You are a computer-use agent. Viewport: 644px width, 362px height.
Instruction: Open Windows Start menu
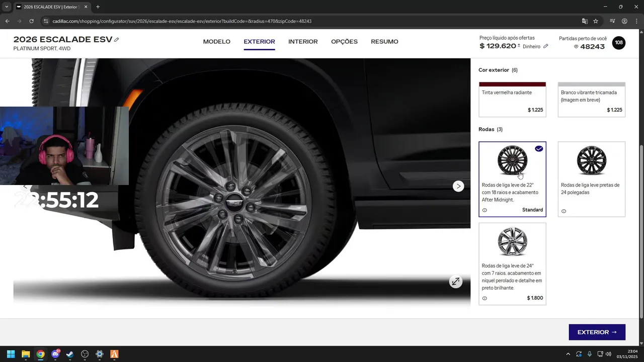(x=11, y=354)
